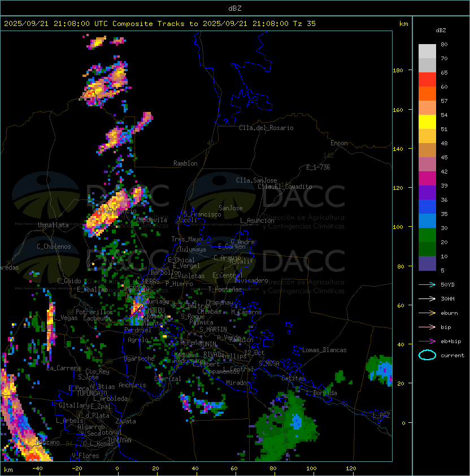Click the '30HM' legend label
This screenshot has height=476, width=470.
coord(447,299)
